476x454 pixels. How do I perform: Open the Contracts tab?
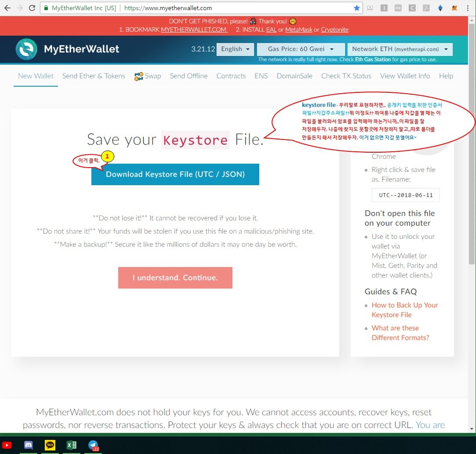(231, 76)
